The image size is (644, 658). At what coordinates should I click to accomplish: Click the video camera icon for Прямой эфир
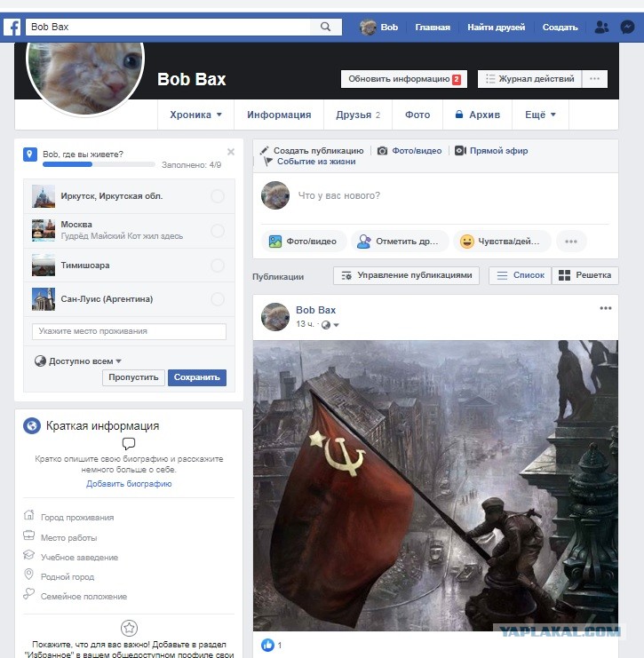(460, 151)
